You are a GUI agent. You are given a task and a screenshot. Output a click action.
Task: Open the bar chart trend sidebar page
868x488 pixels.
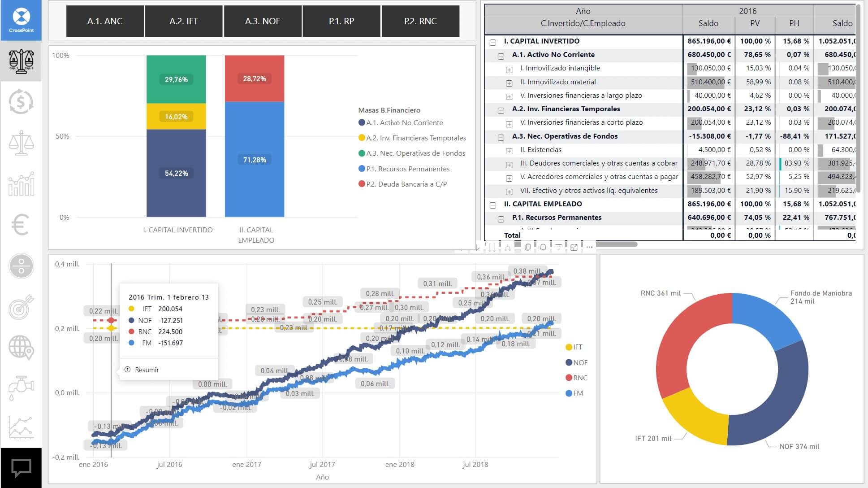(x=21, y=184)
